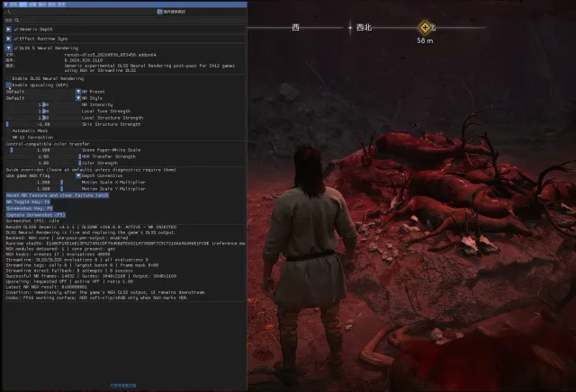Adjust the NR Intensity slider
Viewport: 576px width, 392px height.
pyautogui.click(x=42, y=104)
